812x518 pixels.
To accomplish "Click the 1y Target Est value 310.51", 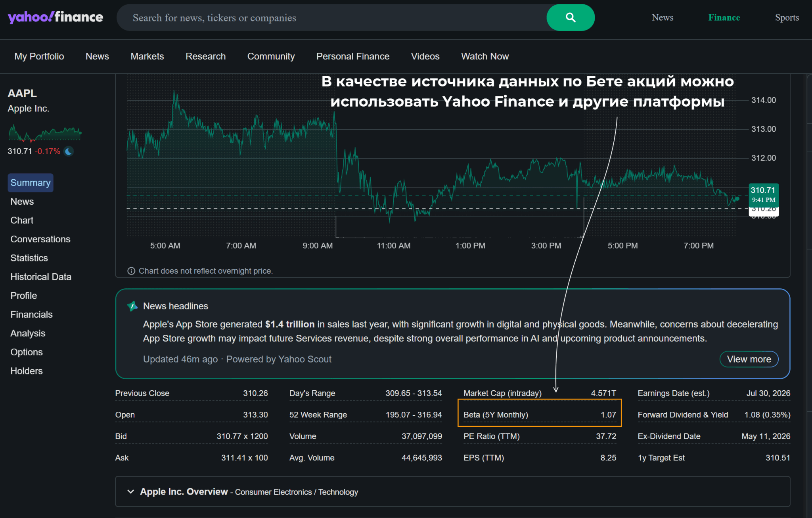I will [x=778, y=458].
